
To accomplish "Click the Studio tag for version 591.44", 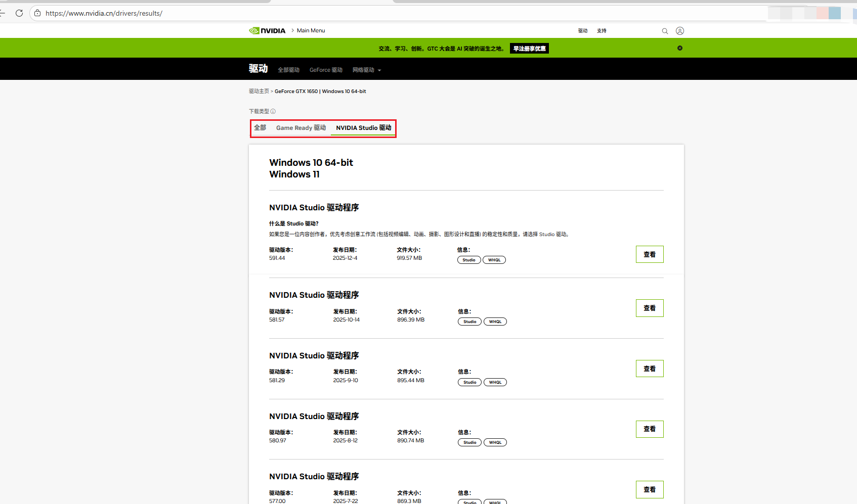I will coord(469,260).
